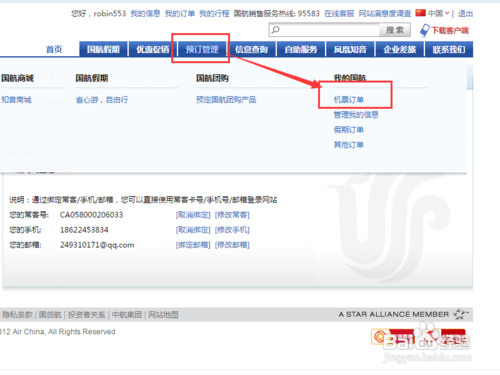Open the 国航假期 navigation tab

(103, 49)
